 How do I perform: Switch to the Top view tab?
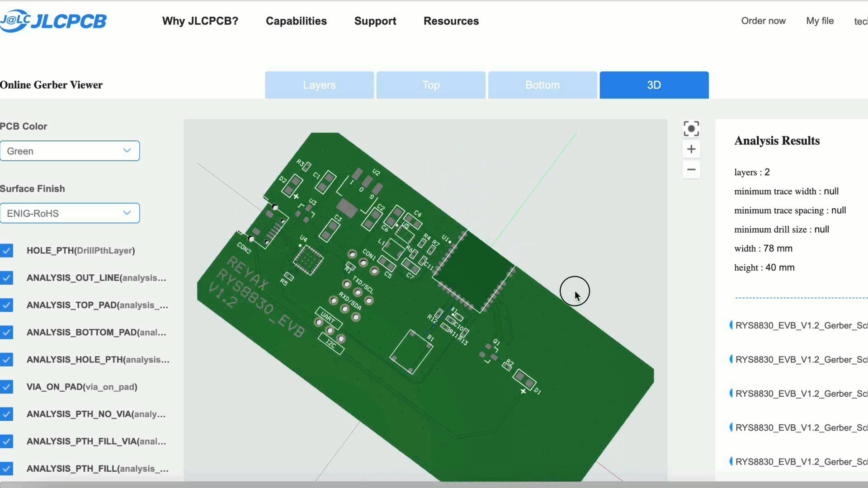click(431, 85)
